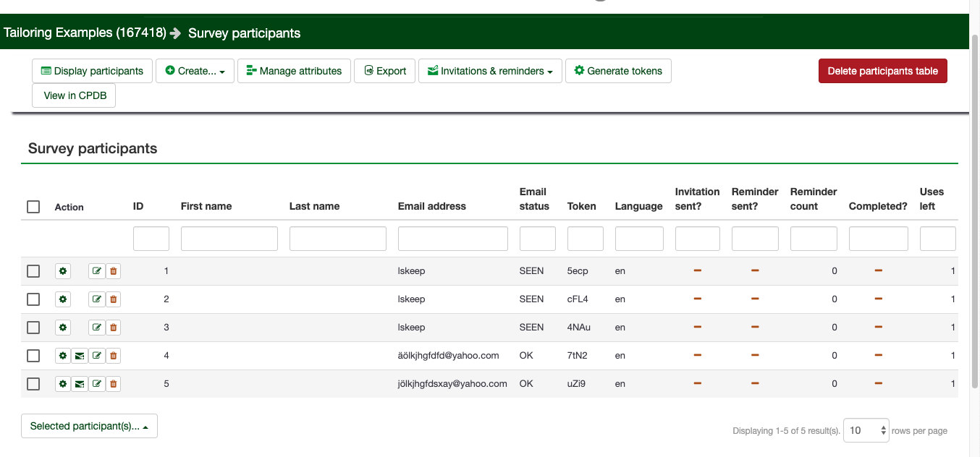Open the Create... dropdown
Screen dimensions: 980x457
pos(195,71)
